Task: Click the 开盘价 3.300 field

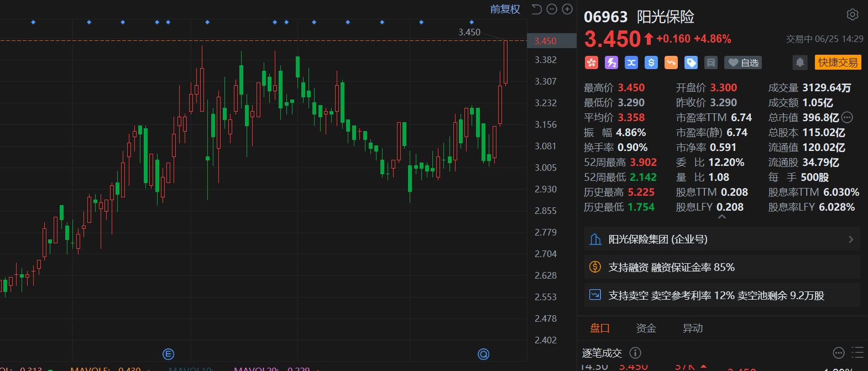Action: pyautogui.click(x=707, y=87)
